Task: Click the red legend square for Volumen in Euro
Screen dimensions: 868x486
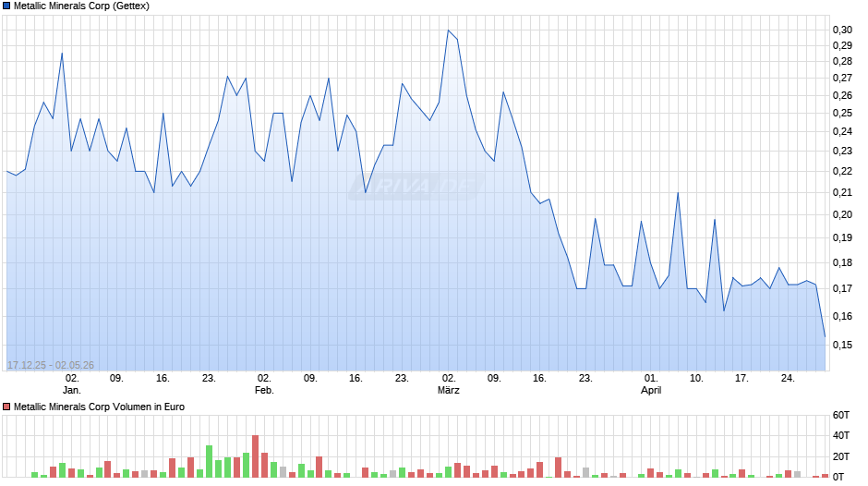Action: pyautogui.click(x=6, y=407)
